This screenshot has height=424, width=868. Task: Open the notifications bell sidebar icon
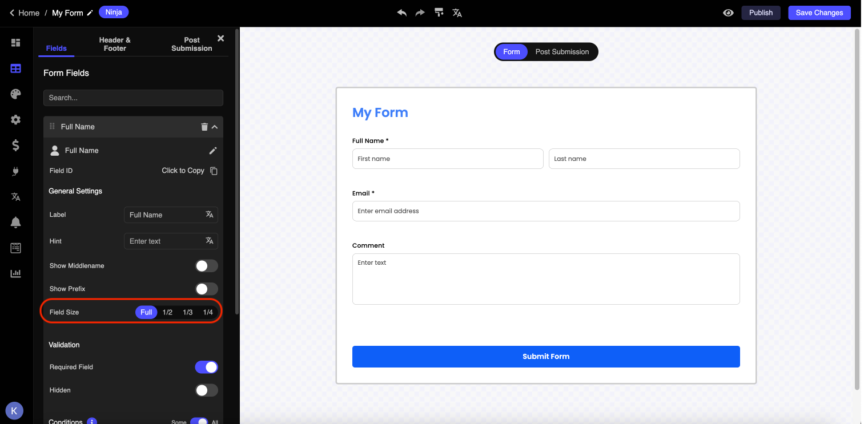pos(15,223)
